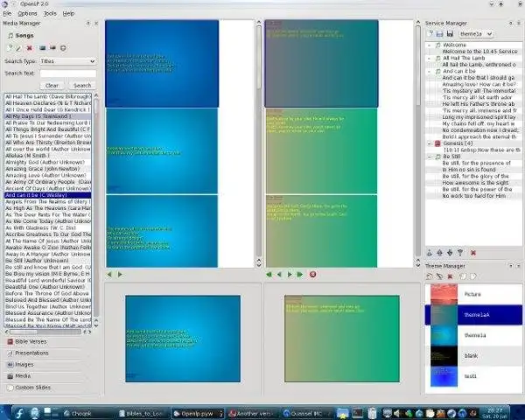
Task: Click the song list vertical scrollbar
Action: pos(96,210)
